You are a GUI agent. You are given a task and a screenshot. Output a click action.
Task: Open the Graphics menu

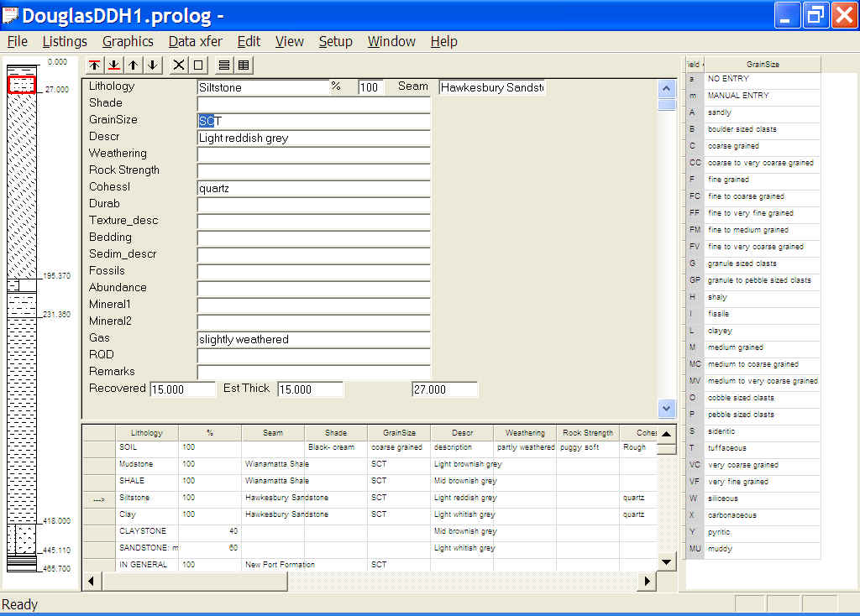[x=128, y=41]
